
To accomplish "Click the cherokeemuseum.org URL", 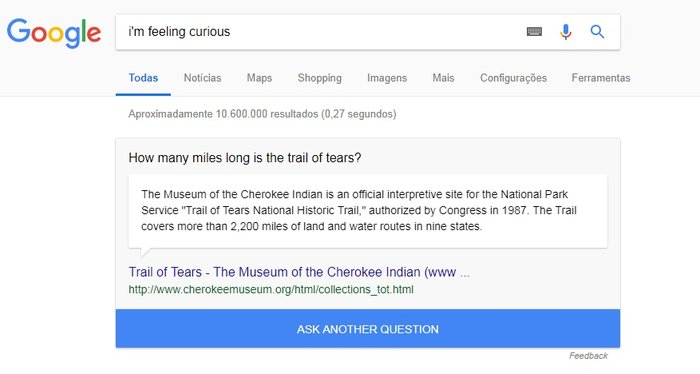I will click(271, 290).
